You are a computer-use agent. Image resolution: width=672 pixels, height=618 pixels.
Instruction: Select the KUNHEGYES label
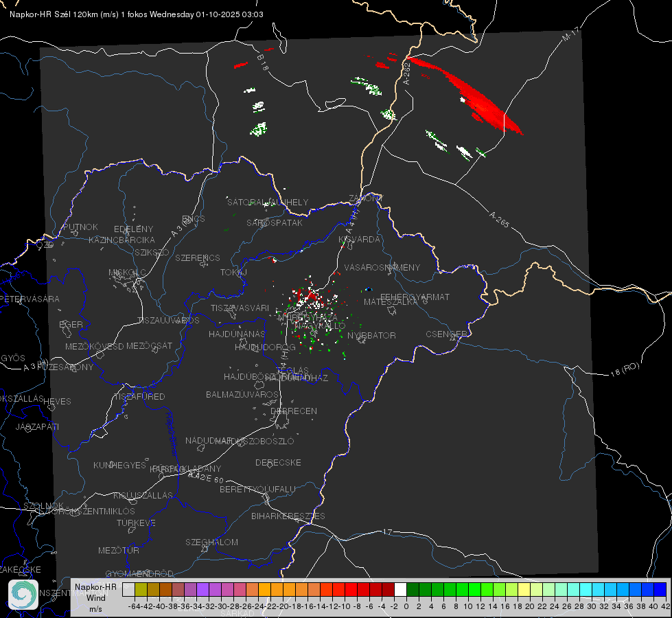(119, 466)
